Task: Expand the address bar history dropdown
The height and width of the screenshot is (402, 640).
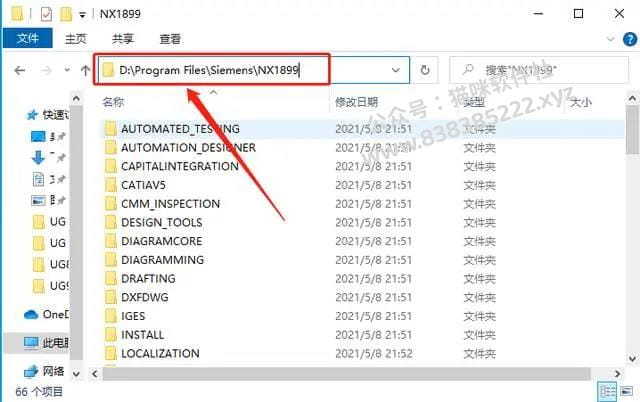Action: pyautogui.click(x=396, y=70)
